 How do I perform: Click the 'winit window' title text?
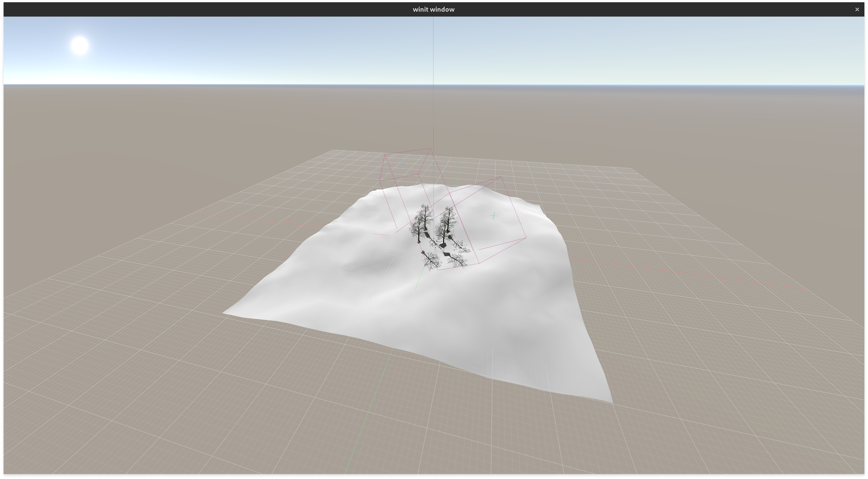[x=433, y=9]
